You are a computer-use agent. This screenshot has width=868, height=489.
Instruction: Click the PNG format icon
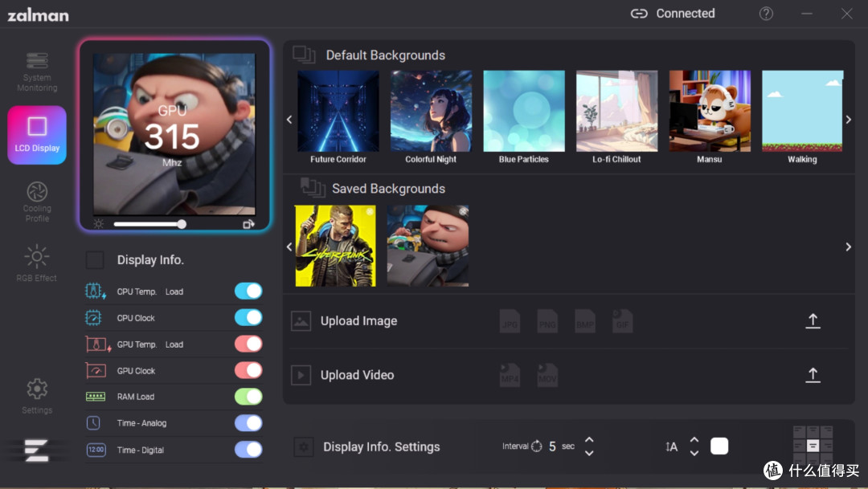547,321
